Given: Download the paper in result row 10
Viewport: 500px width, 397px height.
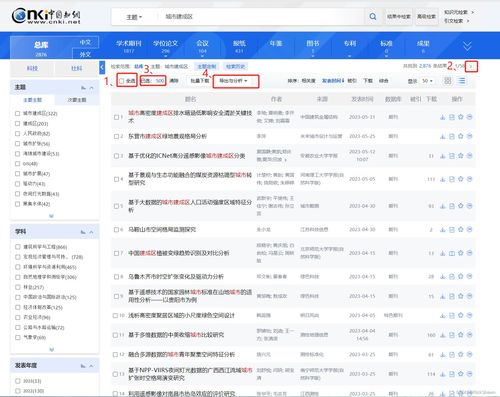Looking at the screenshot, I should point(443,315).
